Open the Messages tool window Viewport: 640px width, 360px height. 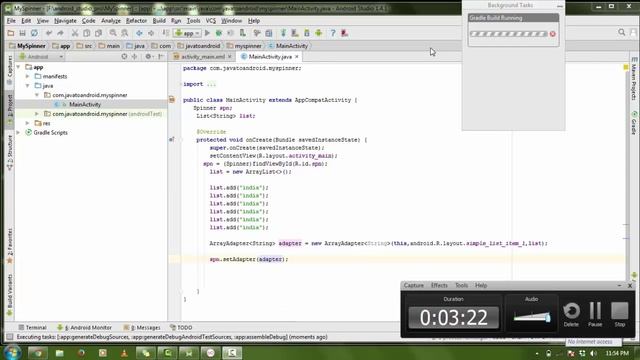(142, 327)
